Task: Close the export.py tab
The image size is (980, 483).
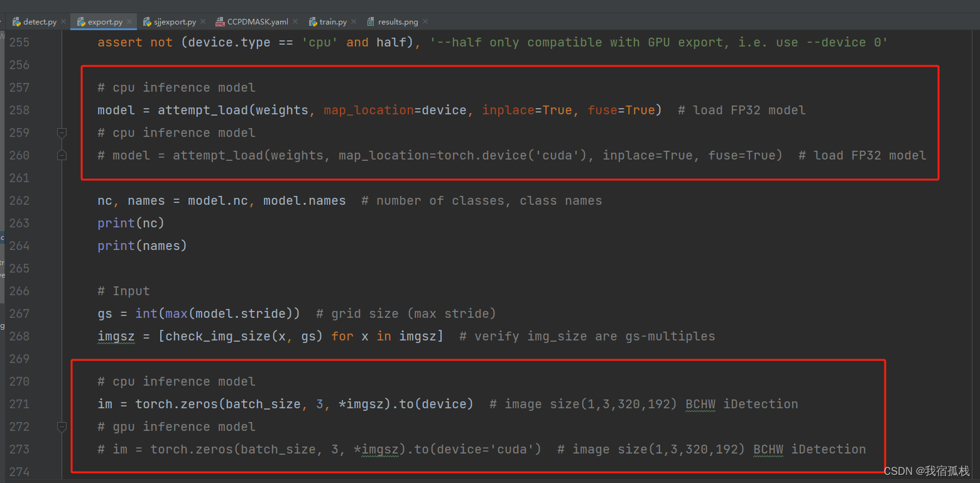Action: pyautogui.click(x=129, y=21)
